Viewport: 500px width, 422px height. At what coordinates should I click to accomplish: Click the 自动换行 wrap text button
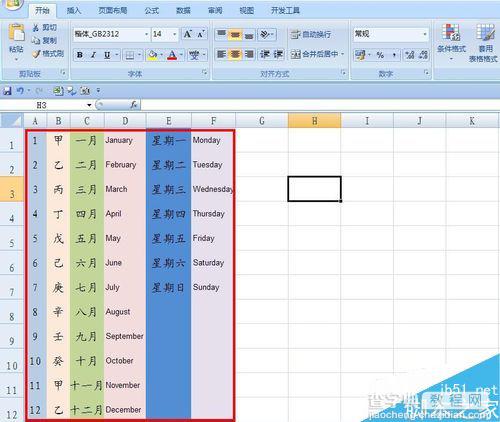point(311,34)
